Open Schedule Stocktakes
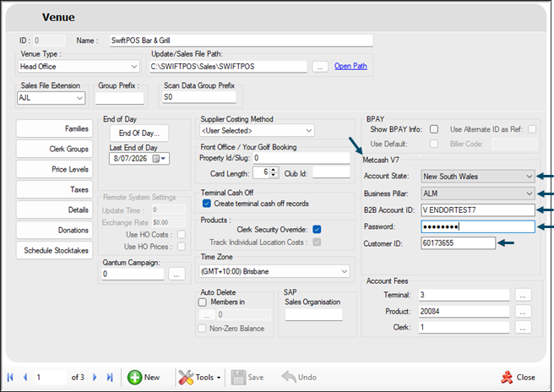Image resolution: width=554 pixels, height=392 pixels. click(54, 251)
